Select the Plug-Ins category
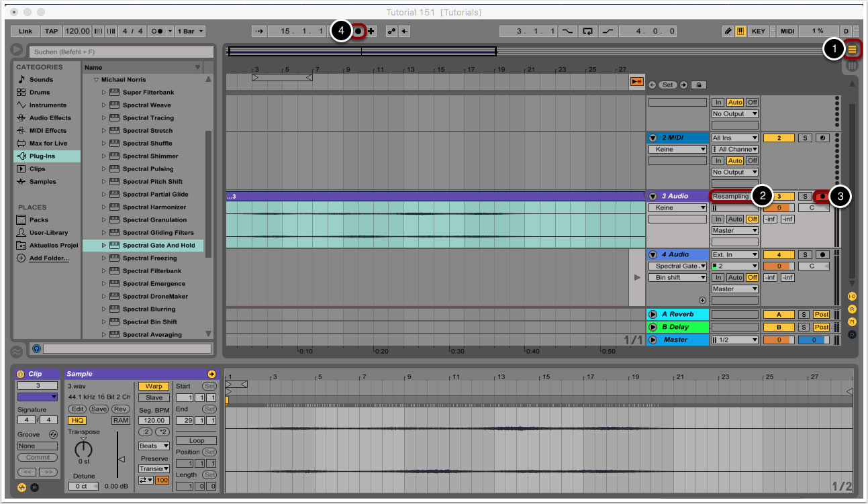This screenshot has height=504, width=868. pos(42,156)
